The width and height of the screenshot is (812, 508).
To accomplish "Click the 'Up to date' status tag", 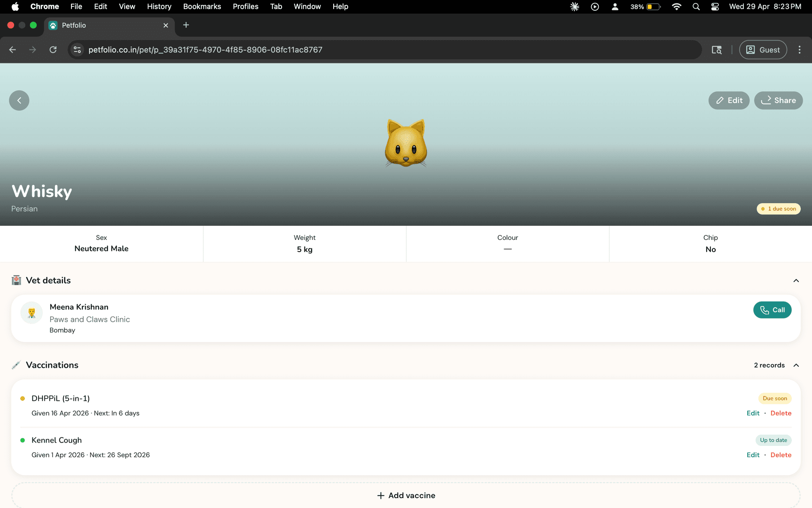I will pos(773,440).
